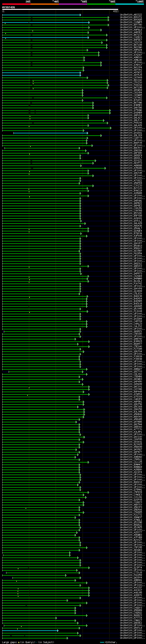Select the UniRef100_O96258 label
The image size is (146, 644).
(131, 409)
